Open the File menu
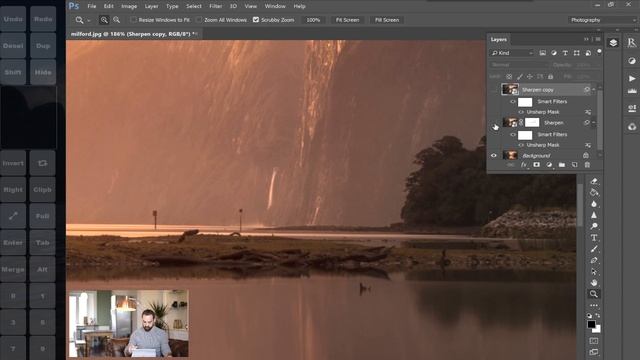The height and width of the screenshot is (360, 640). click(91, 6)
